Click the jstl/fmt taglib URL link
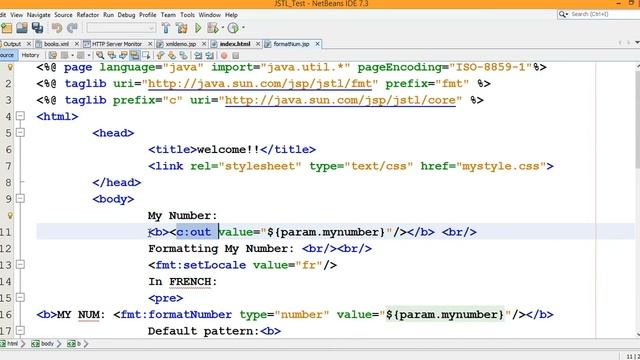 pyautogui.click(x=260, y=84)
